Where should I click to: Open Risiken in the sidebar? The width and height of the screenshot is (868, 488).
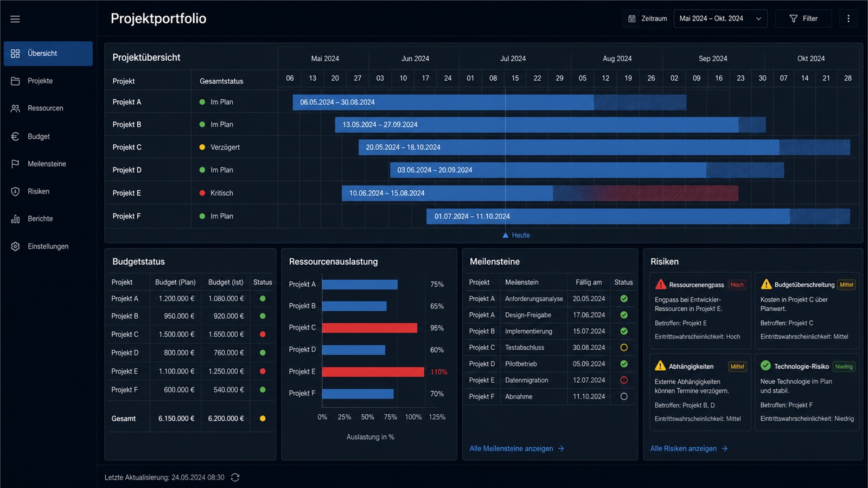click(48, 191)
